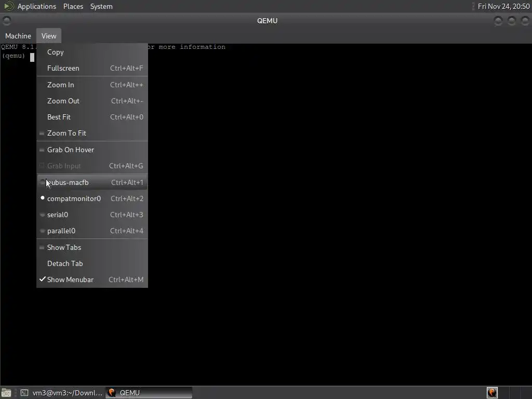Enable the Show Tabs option
The height and width of the screenshot is (399, 532).
92,247
